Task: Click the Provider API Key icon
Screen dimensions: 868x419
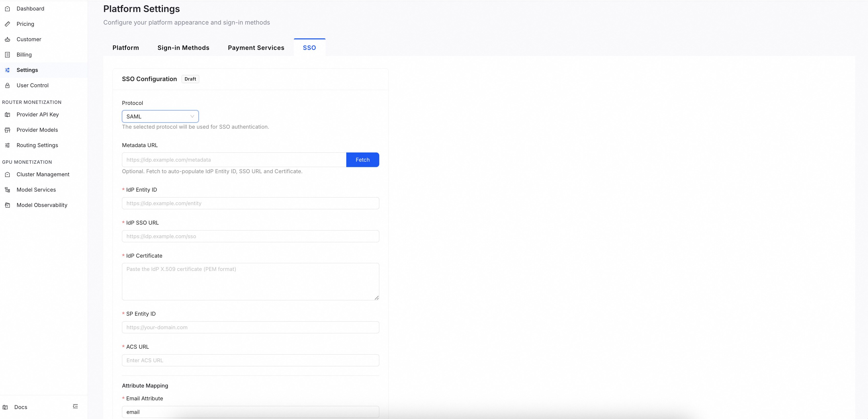Action: pyautogui.click(x=7, y=115)
